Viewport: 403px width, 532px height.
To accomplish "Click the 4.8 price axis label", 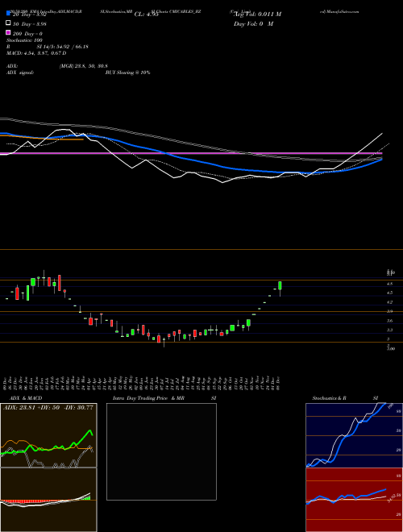I will tap(390, 284).
